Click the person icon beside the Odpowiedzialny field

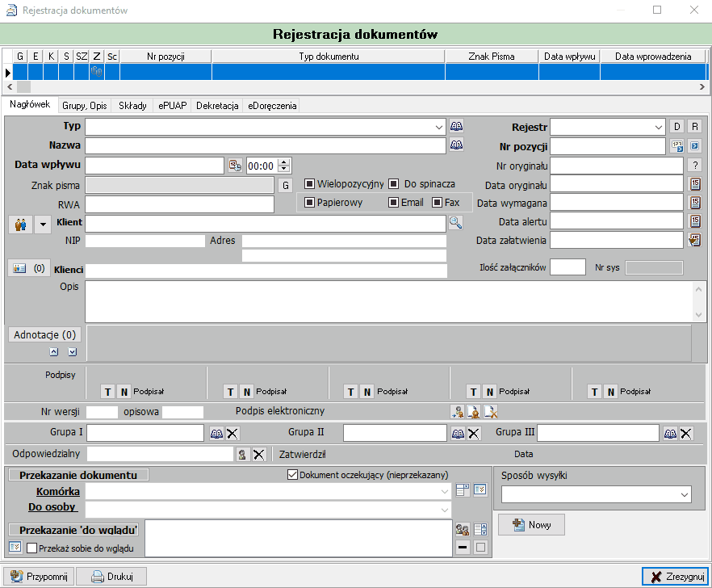[x=242, y=454]
